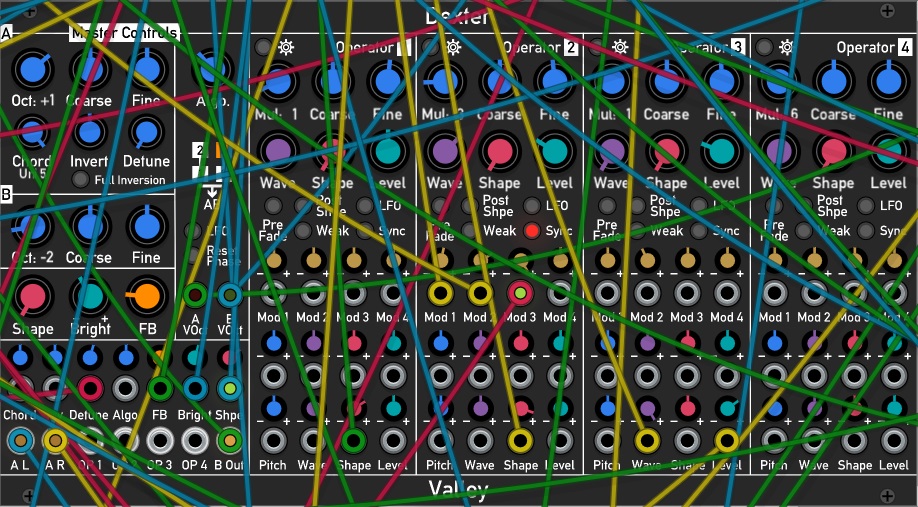The height and width of the screenshot is (507, 918).
Task: Click Operator 3 Wave CV jack at bottom
Action: click(647, 441)
